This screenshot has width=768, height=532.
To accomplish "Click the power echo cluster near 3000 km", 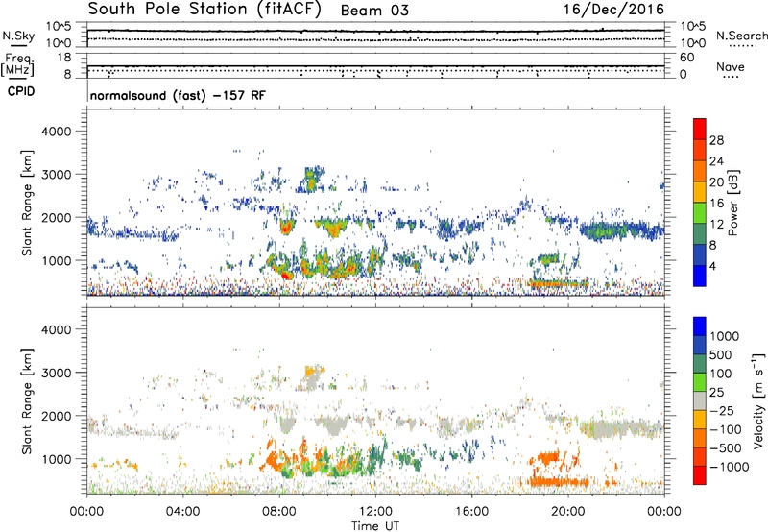I will pyautogui.click(x=312, y=180).
